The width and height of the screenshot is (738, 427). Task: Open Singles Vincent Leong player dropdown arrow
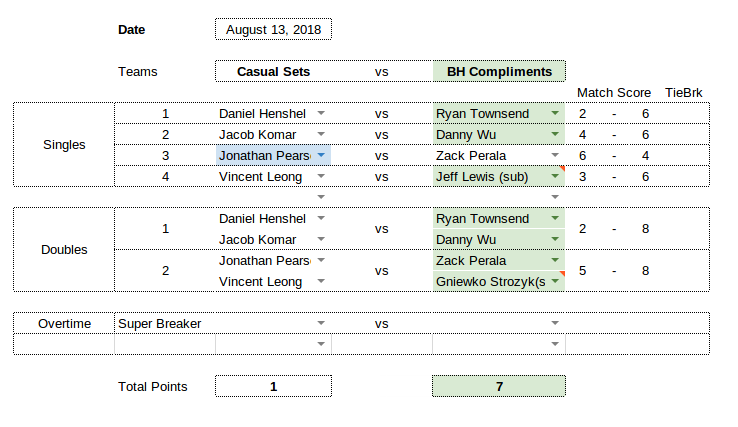(x=321, y=176)
